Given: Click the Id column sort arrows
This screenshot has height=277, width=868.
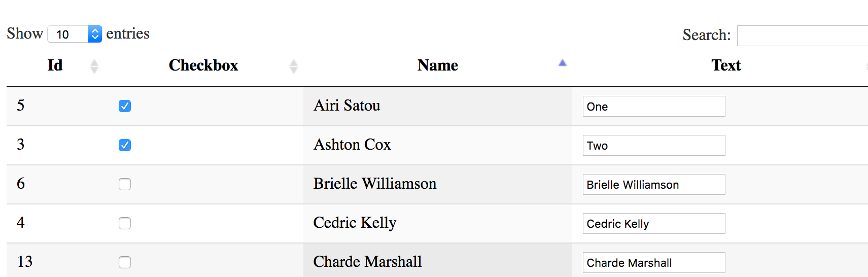Looking at the screenshot, I should (94, 66).
